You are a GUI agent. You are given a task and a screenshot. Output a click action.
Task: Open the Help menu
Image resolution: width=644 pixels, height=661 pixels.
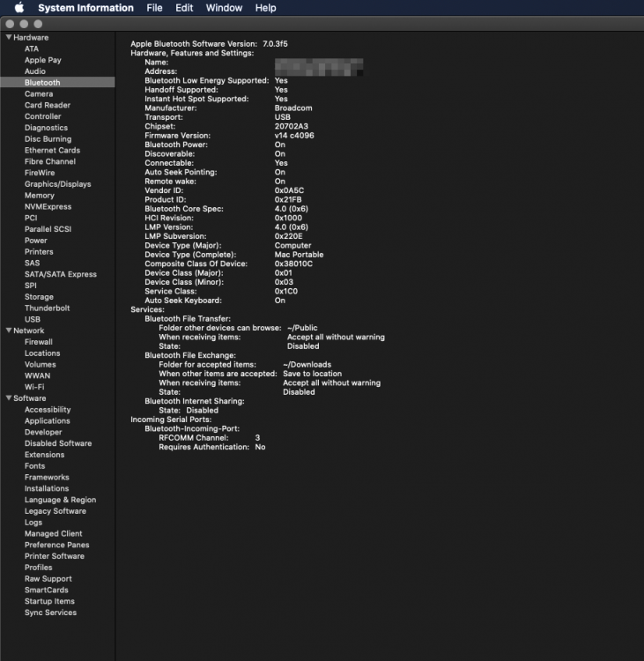[x=265, y=8]
